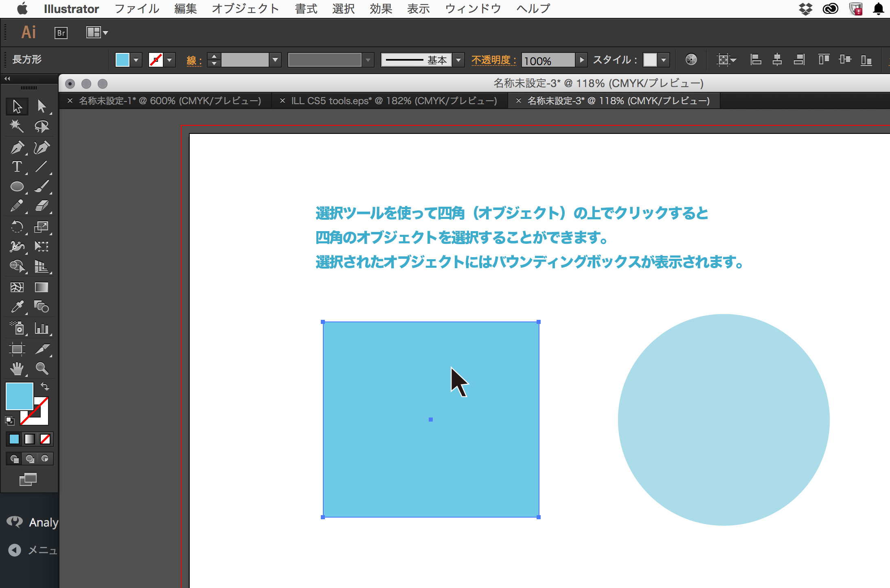Click the large fill color swatch
890x588 pixels.
point(19,396)
